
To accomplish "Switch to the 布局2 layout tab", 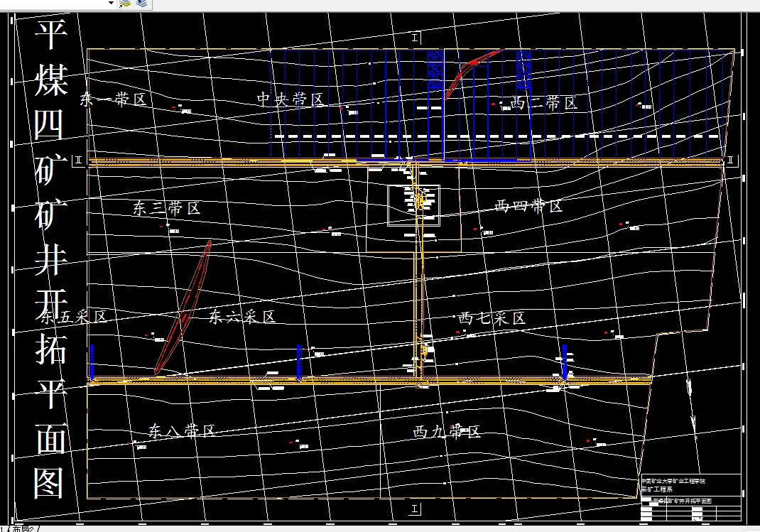I will coord(23,528).
